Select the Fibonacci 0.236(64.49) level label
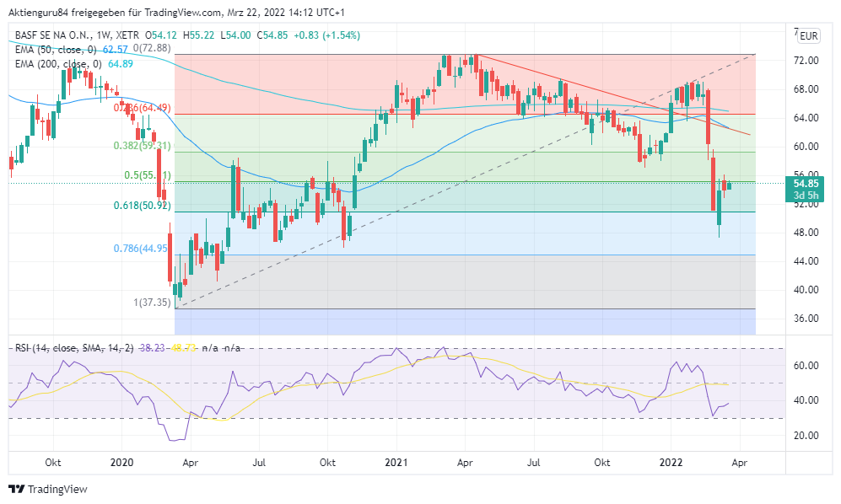The image size is (841, 504). [142, 109]
